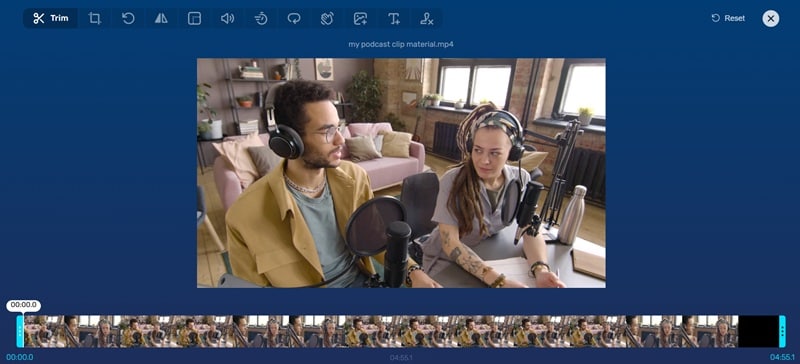The height and width of the screenshot is (364, 800).
Task: Click the Reset button
Action: coord(728,18)
